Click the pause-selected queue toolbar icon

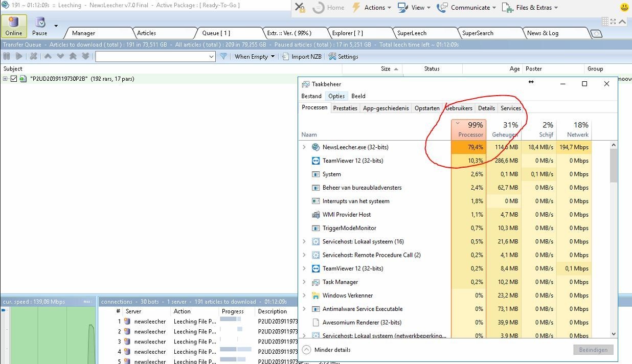[7, 56]
